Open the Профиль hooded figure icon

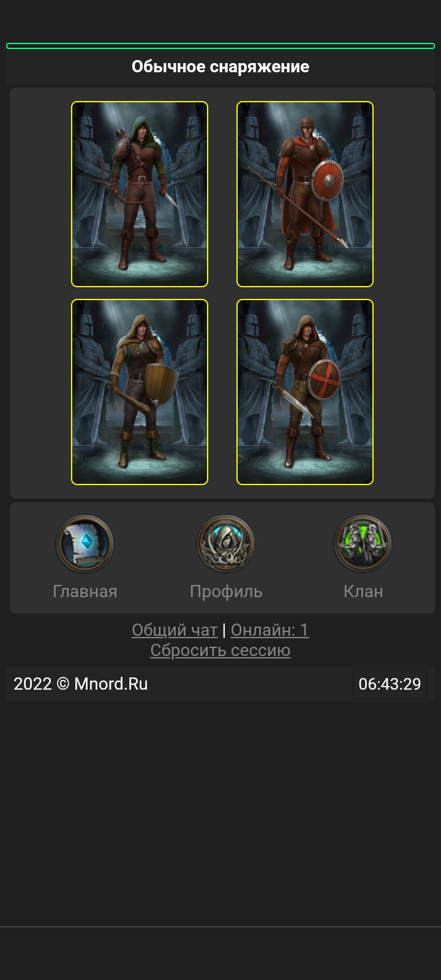[225, 543]
